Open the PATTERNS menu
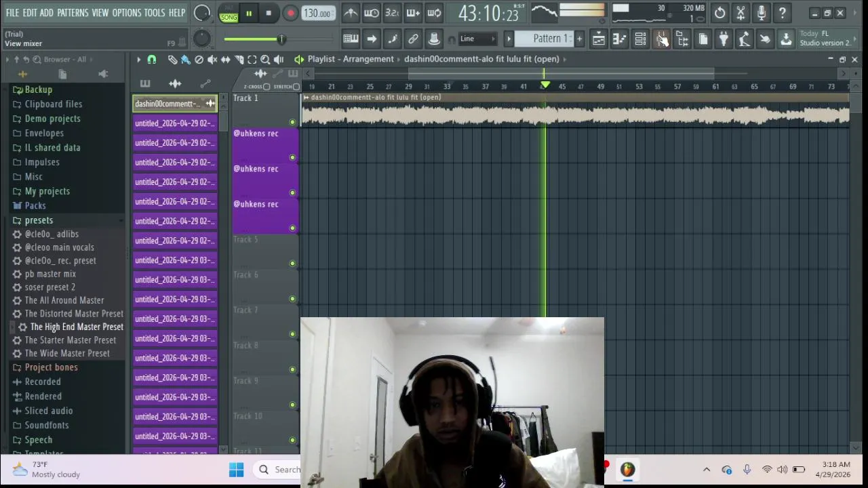The height and width of the screenshot is (488, 868). coord(73,13)
